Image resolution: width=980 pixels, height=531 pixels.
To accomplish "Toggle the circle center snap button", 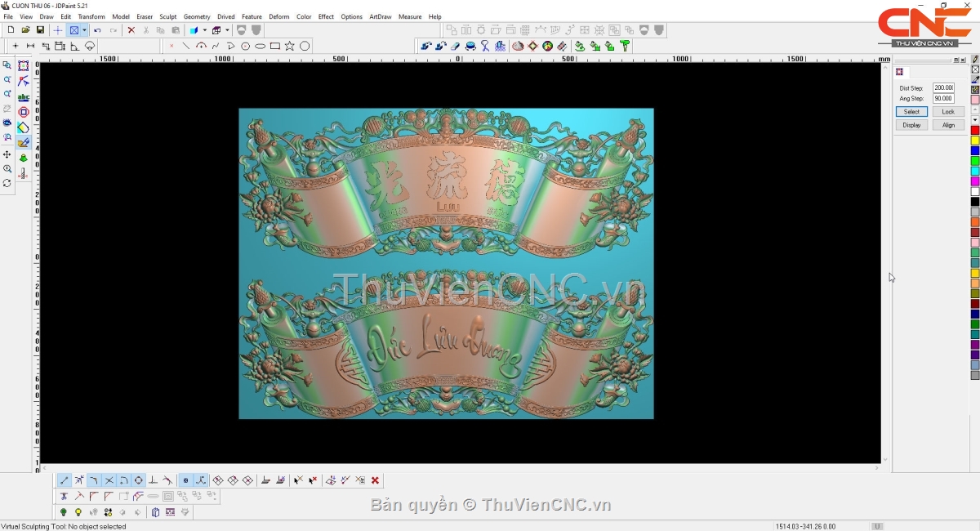I will coord(139,480).
